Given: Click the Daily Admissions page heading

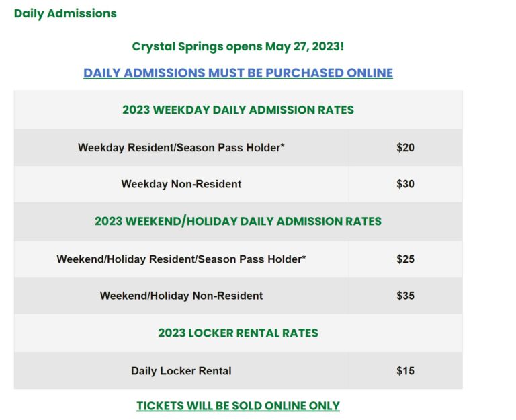Looking at the screenshot, I should click(x=65, y=13).
